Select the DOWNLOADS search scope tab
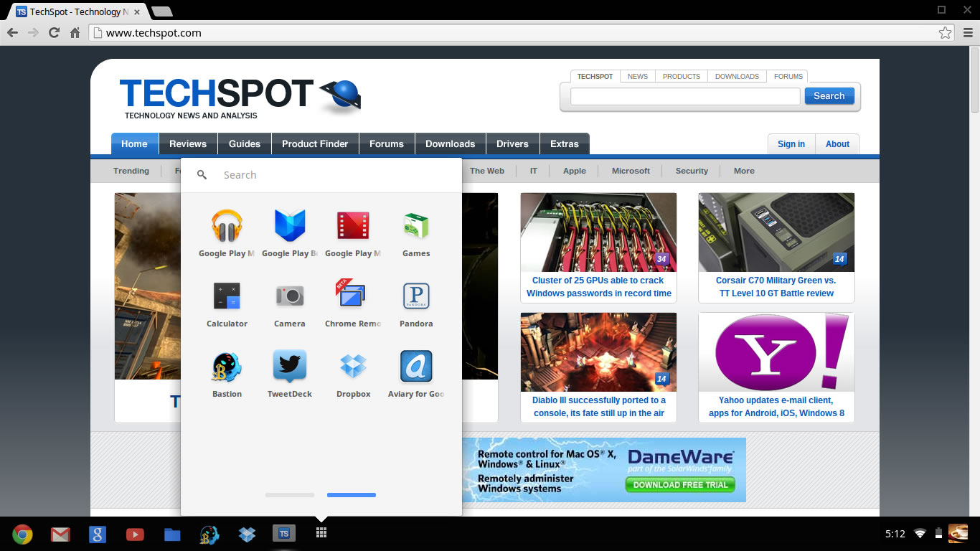This screenshot has height=551, width=980. tap(737, 76)
